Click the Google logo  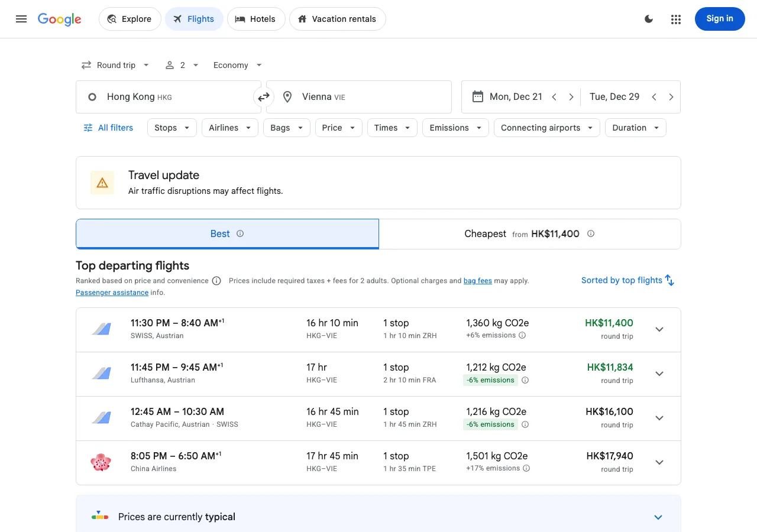[x=60, y=19]
